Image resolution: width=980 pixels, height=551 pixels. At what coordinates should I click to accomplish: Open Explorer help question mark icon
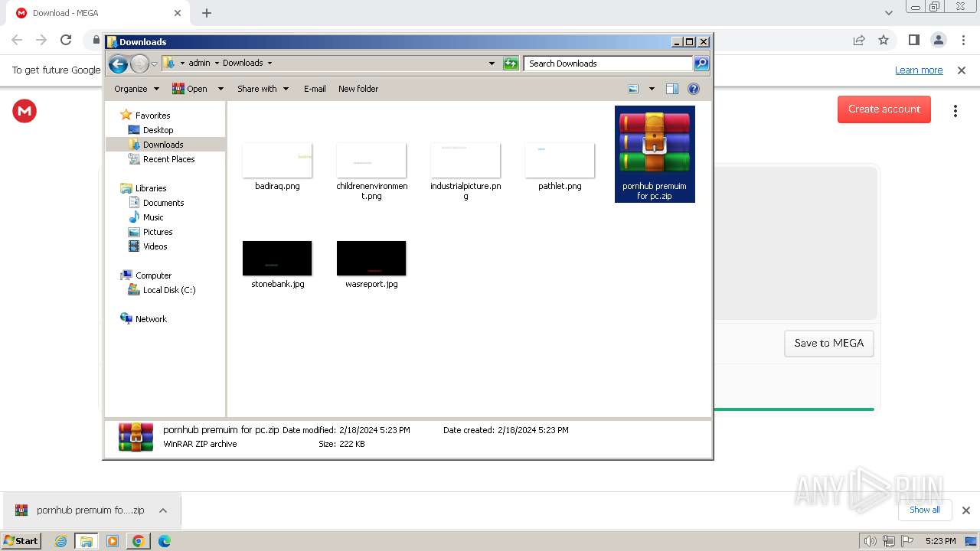694,89
